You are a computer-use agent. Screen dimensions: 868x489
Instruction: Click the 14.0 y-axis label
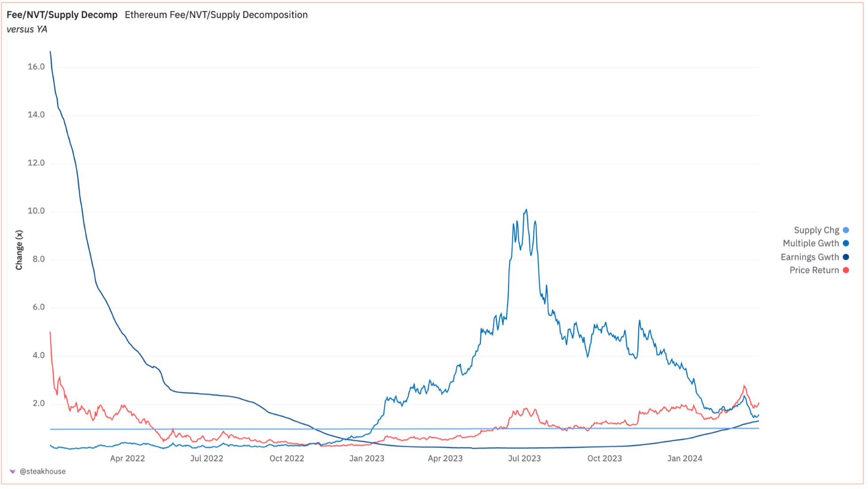(36, 115)
